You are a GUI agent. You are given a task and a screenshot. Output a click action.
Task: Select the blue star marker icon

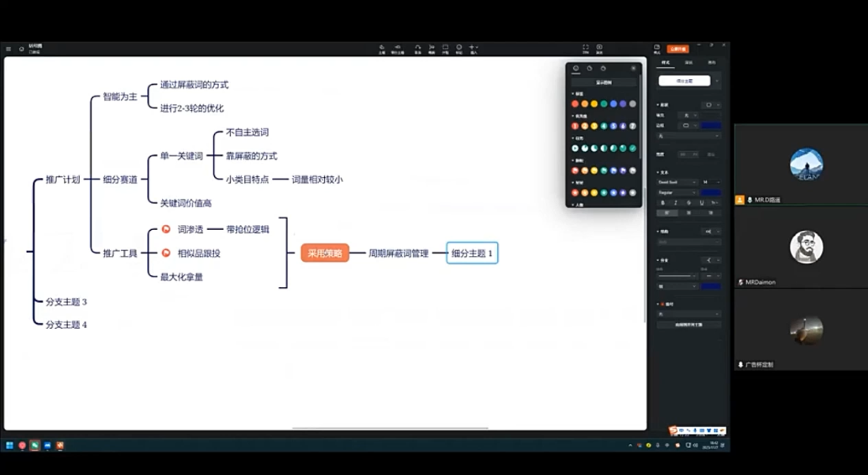click(x=613, y=192)
